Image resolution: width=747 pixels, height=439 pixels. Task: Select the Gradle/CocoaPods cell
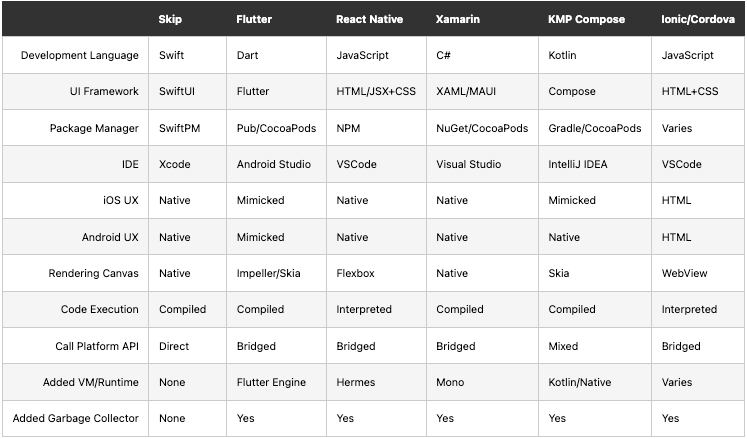point(595,128)
